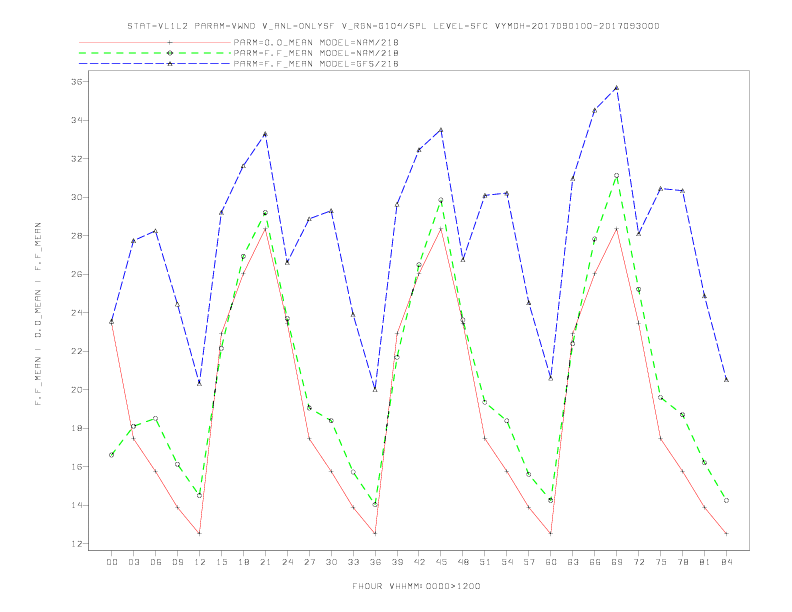
Task: Click x-axis tick label 60
Action: point(551,562)
